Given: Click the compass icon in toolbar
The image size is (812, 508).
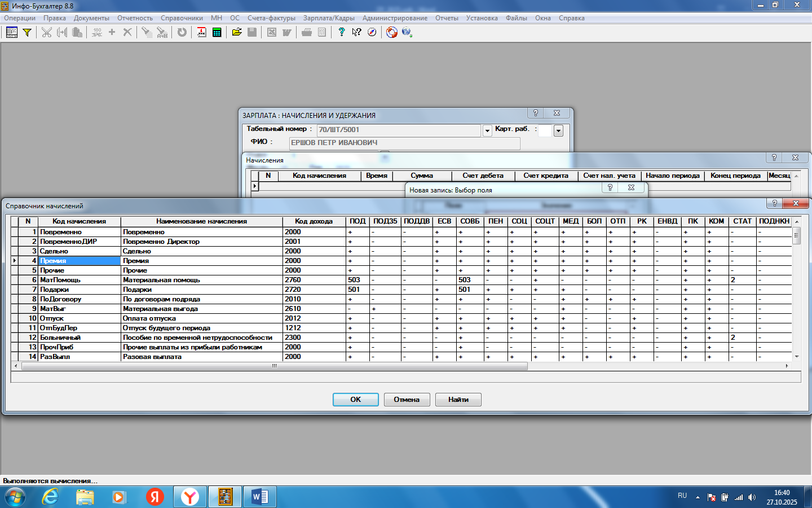Looking at the screenshot, I should [x=372, y=32].
